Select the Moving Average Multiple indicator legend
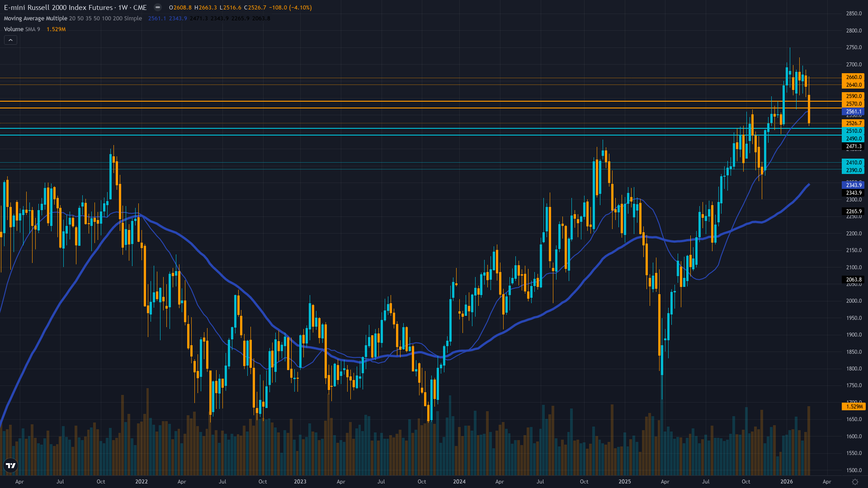Viewport: 868px width, 488px height. [73, 19]
